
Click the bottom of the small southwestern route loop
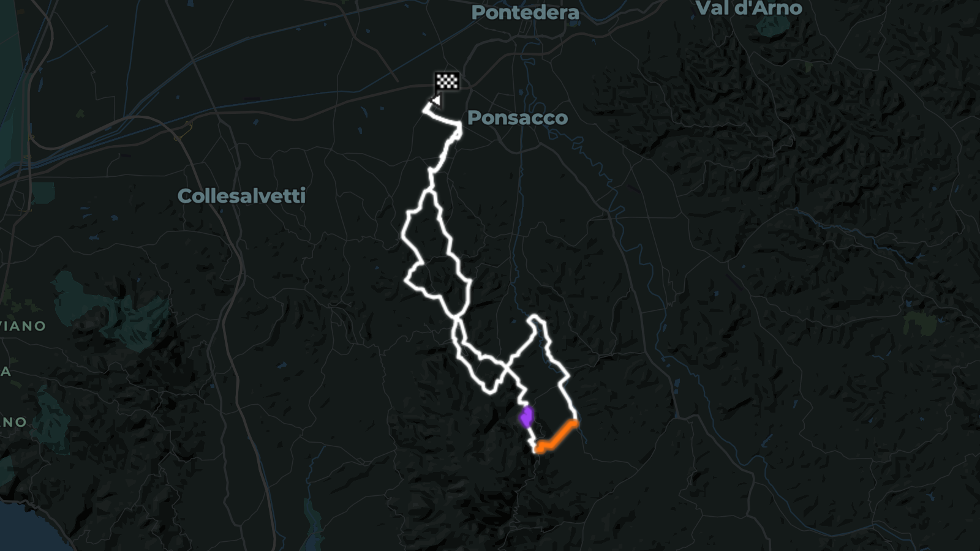click(x=489, y=391)
